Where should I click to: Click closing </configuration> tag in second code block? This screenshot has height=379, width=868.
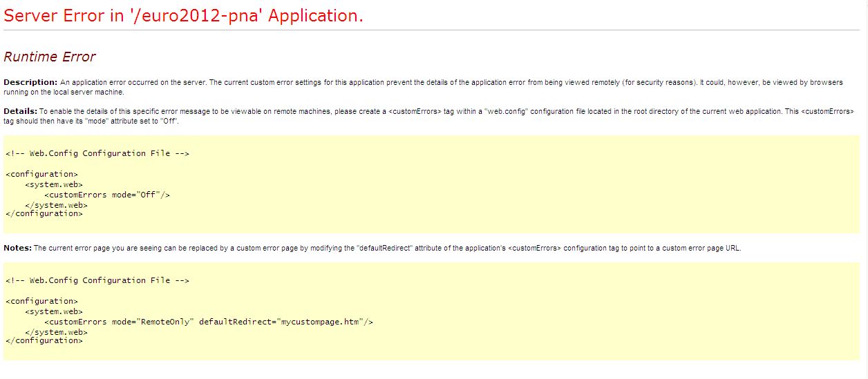[44, 340]
